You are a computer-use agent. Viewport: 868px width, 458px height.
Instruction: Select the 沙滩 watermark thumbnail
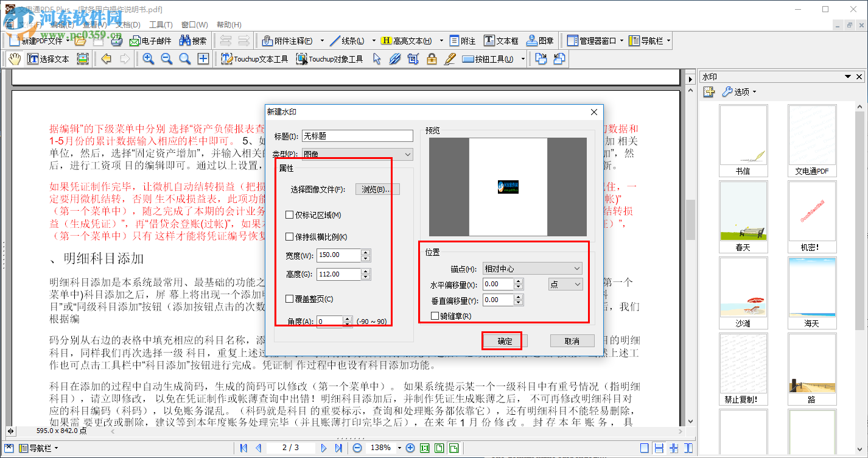tap(743, 293)
